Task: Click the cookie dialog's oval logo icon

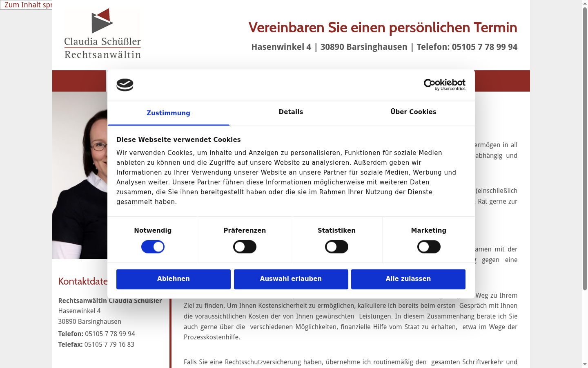Action: (125, 85)
